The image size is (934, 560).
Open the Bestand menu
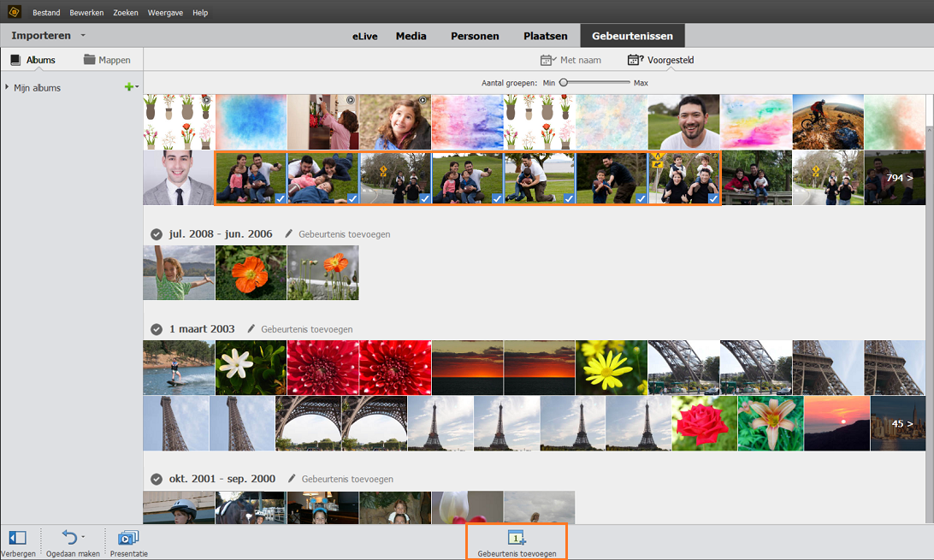(46, 13)
